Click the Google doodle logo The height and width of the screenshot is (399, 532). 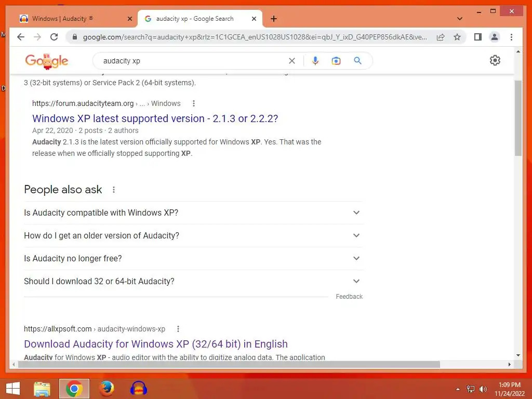tap(47, 61)
